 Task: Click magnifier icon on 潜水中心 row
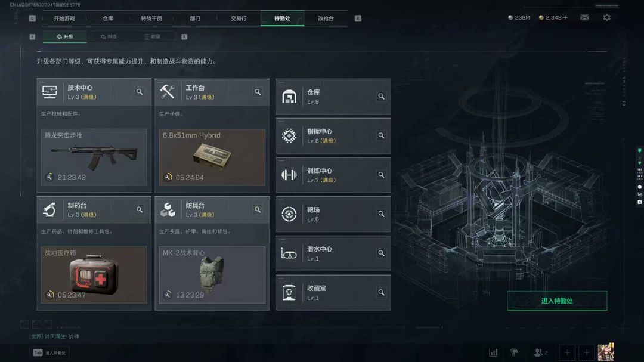(381, 253)
